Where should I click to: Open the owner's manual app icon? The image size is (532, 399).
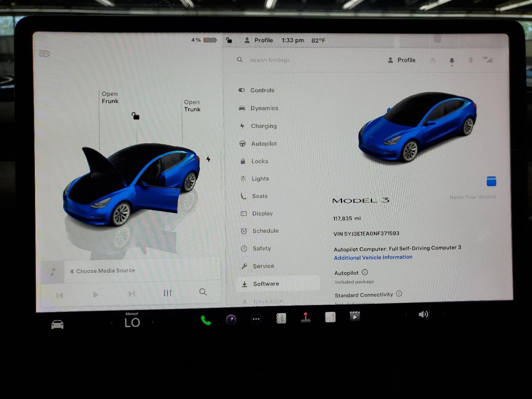click(281, 318)
